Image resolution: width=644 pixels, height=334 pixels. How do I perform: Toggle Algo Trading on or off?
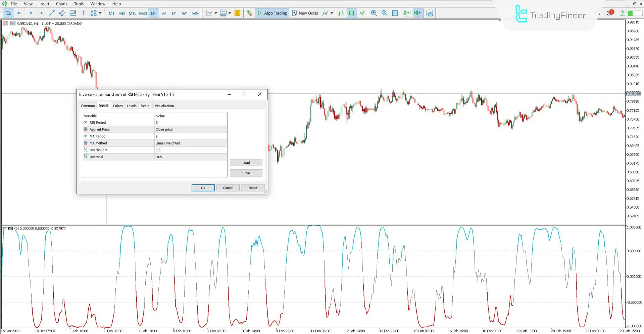point(272,13)
